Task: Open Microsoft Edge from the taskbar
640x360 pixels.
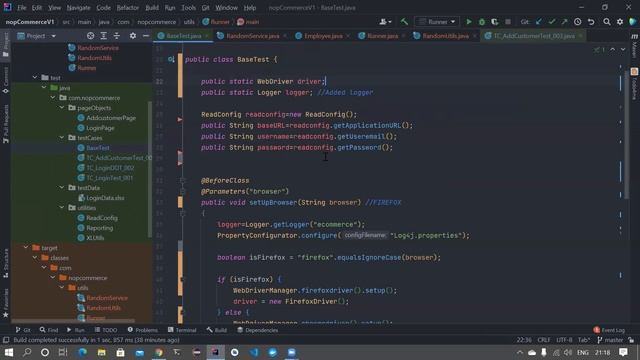Action: [x=82, y=352]
